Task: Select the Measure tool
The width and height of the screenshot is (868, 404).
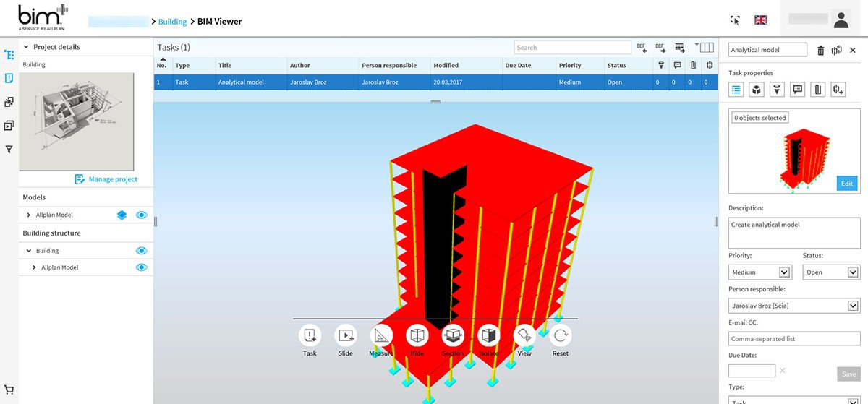Action: point(381,335)
